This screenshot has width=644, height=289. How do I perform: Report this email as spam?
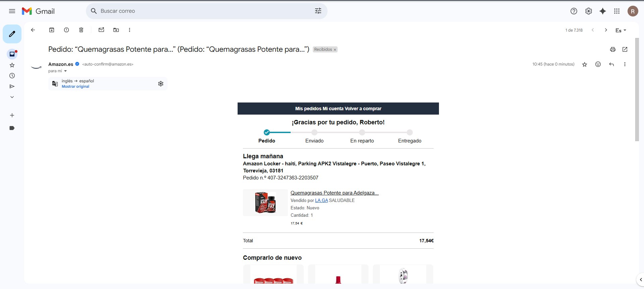(x=66, y=30)
